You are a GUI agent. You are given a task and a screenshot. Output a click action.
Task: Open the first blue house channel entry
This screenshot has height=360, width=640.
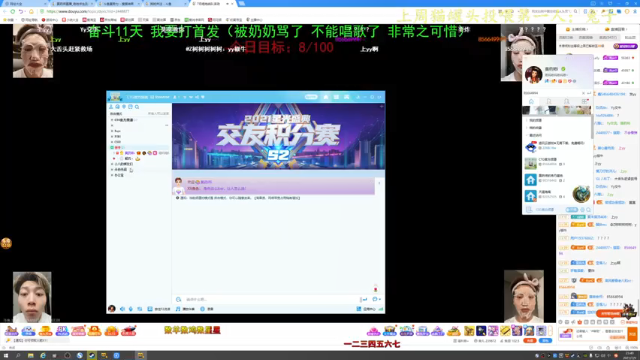(x=531, y=179)
